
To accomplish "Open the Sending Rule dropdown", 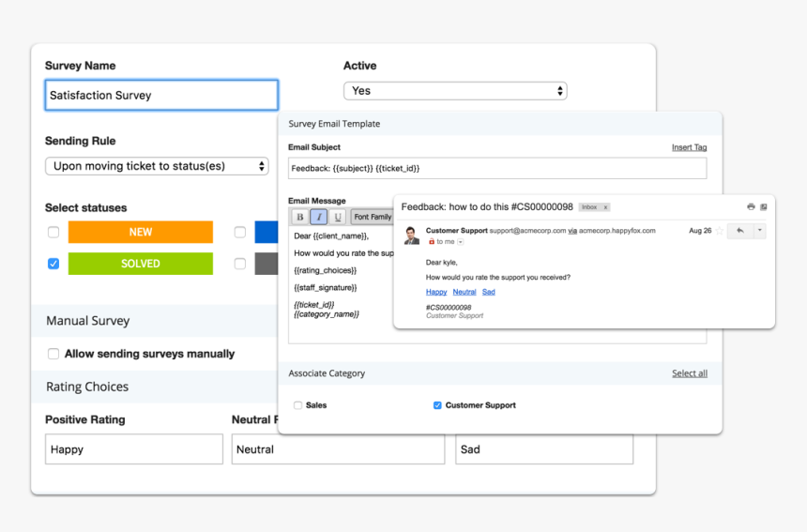I will [157, 166].
